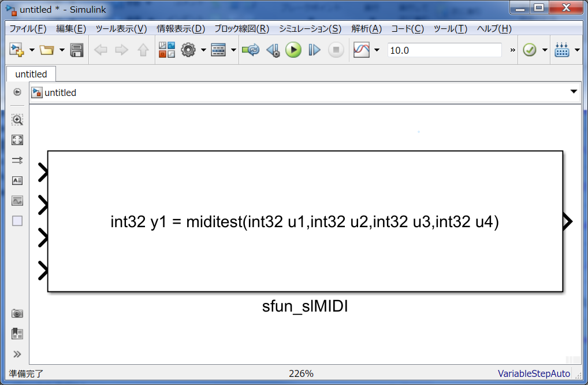Click the sfun_slMIDI block name label
Image resolution: width=588 pixels, height=385 pixels.
tap(305, 306)
